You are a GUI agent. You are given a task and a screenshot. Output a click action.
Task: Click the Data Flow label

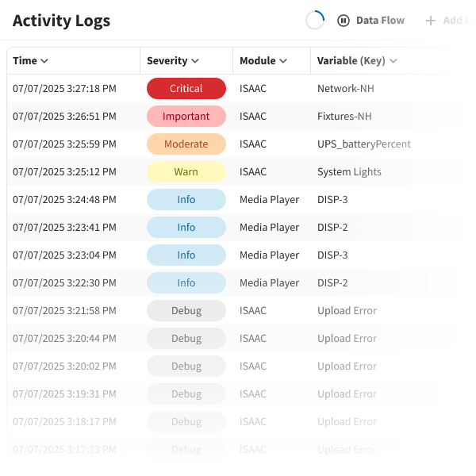380,21
